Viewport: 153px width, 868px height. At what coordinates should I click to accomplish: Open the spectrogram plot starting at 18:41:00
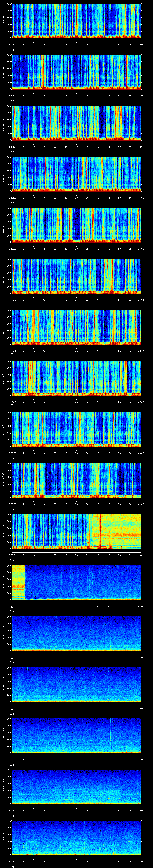(76, 634)
